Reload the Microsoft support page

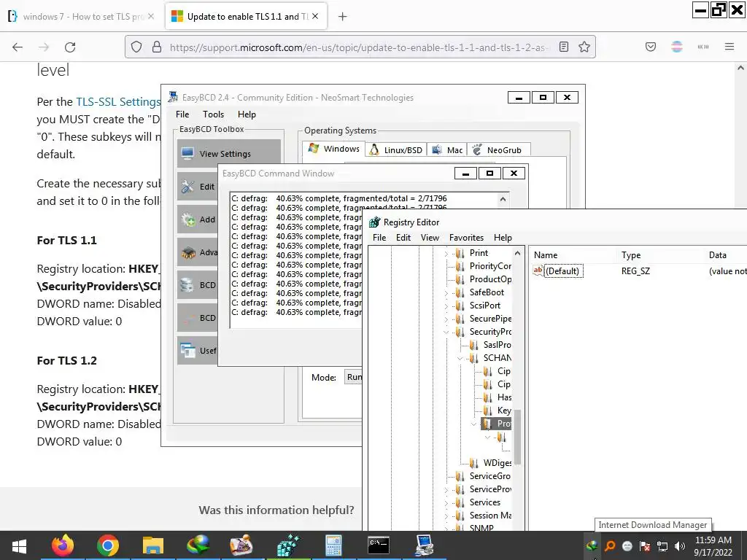70,47
